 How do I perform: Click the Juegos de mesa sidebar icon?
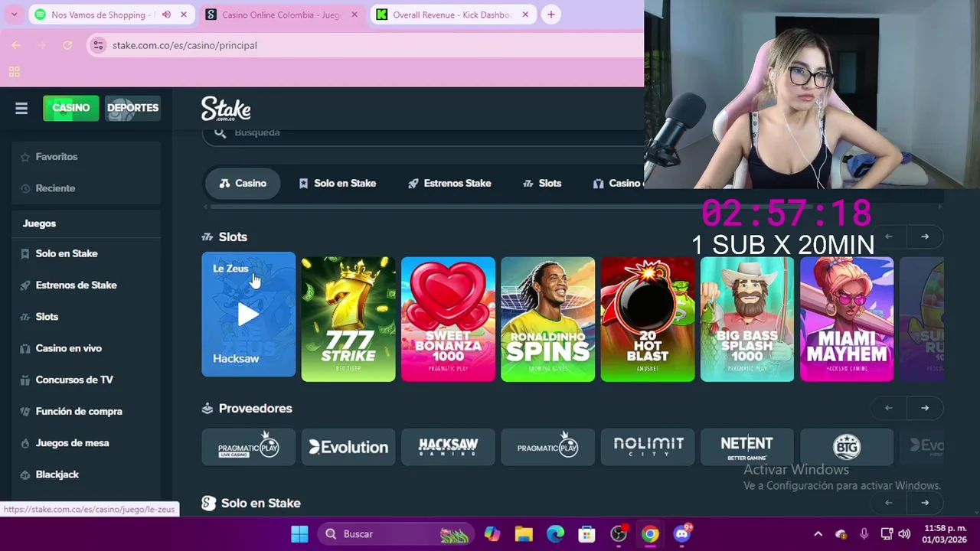pyautogui.click(x=25, y=443)
